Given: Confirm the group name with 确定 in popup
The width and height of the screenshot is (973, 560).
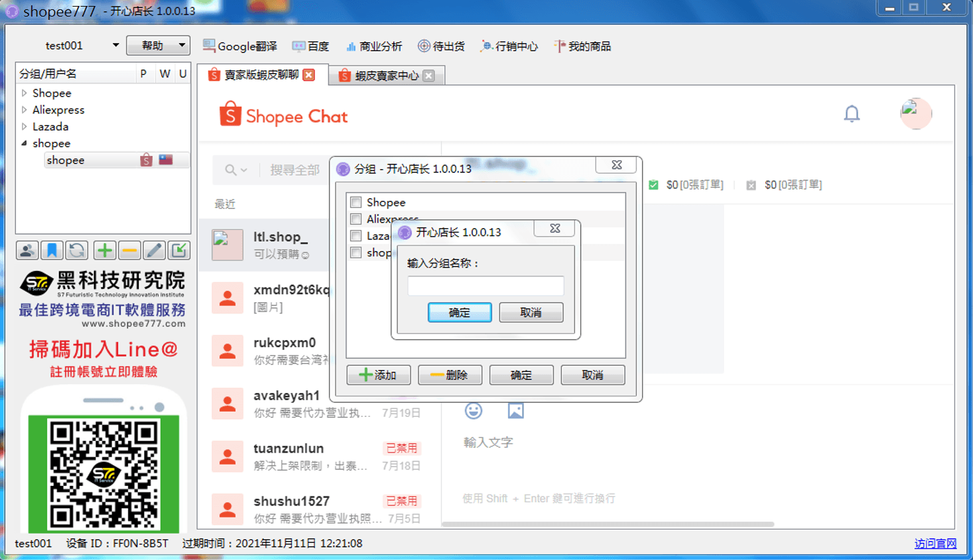Looking at the screenshot, I should 460,312.
